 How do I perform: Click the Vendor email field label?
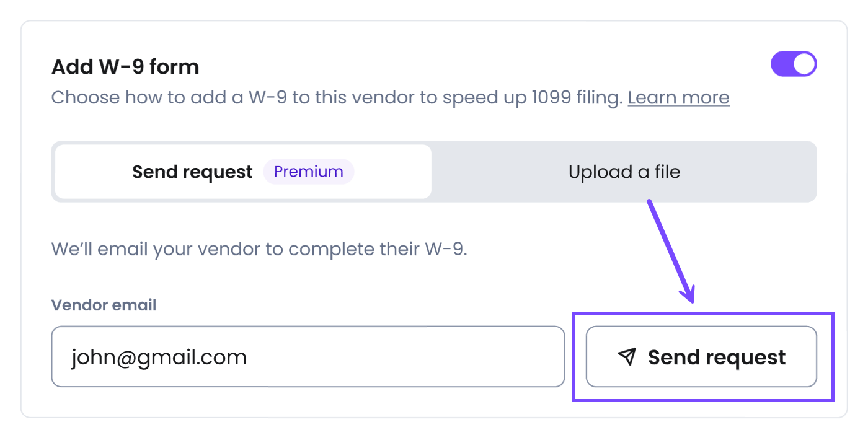104,305
